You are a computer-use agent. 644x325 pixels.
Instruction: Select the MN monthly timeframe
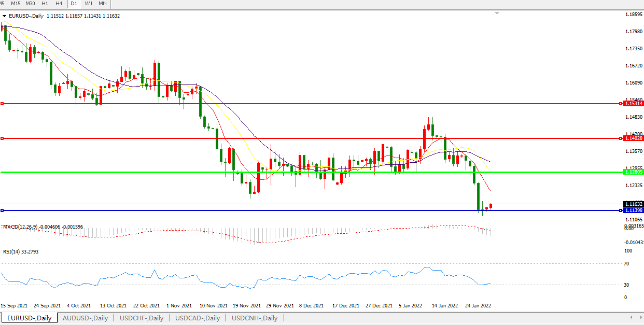point(103,4)
